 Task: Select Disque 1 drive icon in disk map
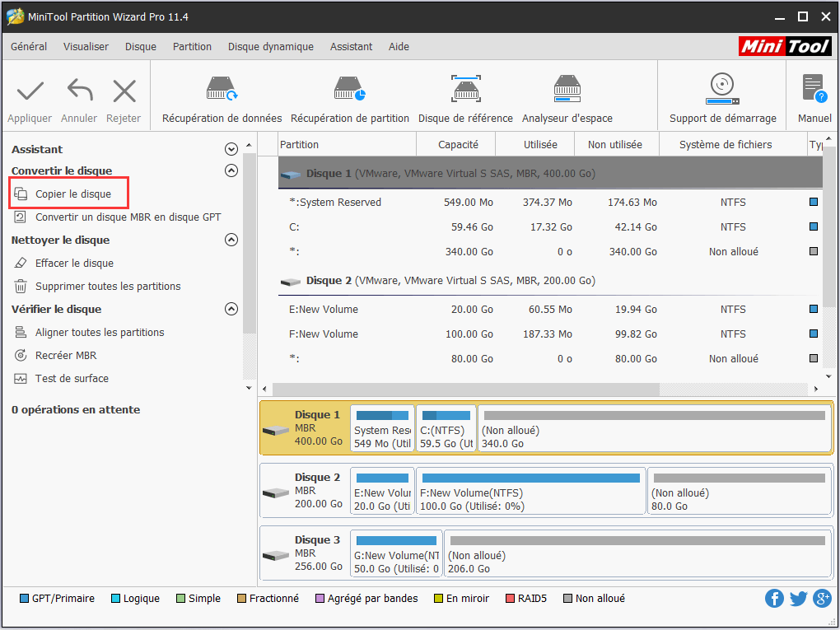coord(277,430)
